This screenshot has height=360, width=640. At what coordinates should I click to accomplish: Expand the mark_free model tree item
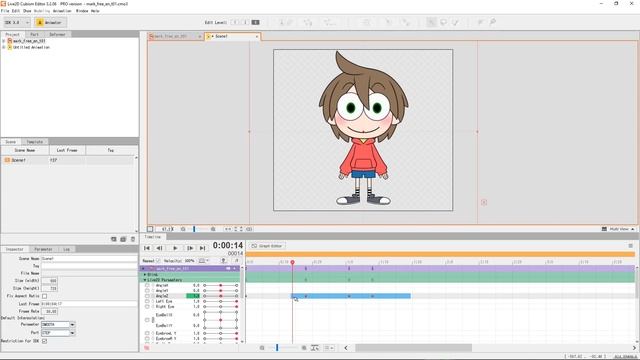click(4, 41)
